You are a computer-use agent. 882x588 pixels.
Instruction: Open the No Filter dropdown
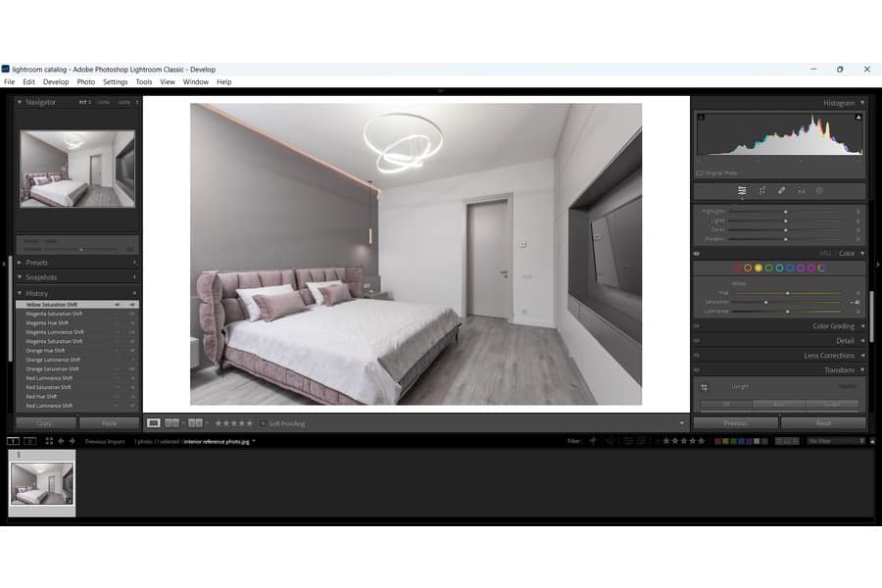pyautogui.click(x=836, y=441)
